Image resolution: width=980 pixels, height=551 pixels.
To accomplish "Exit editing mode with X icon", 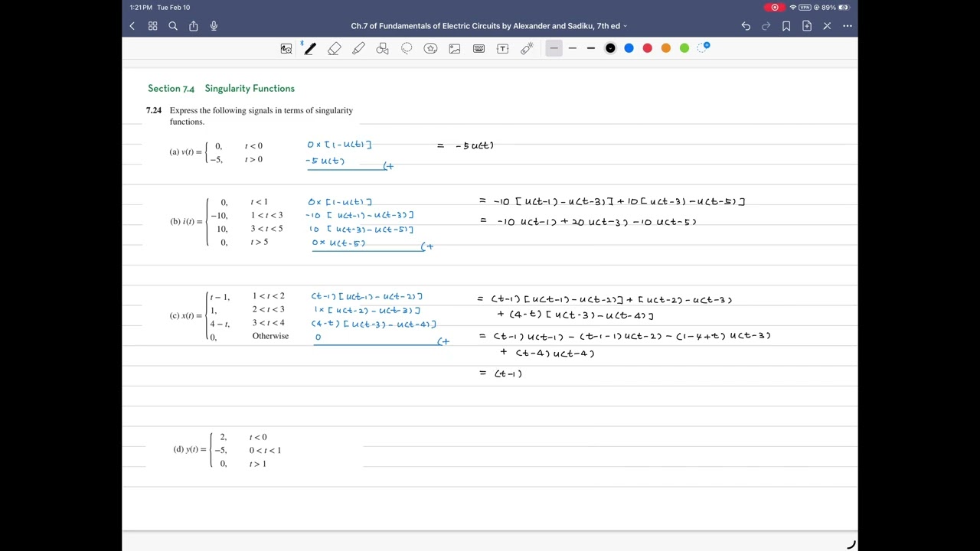I will pyautogui.click(x=827, y=26).
